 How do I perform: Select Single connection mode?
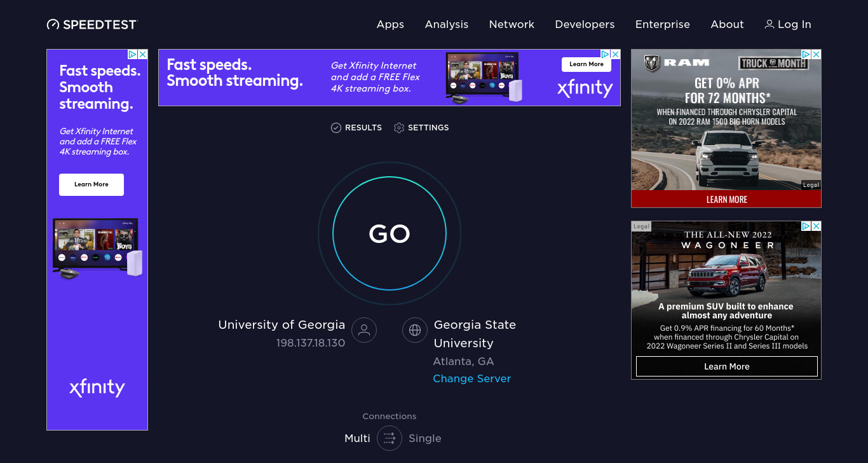point(425,438)
